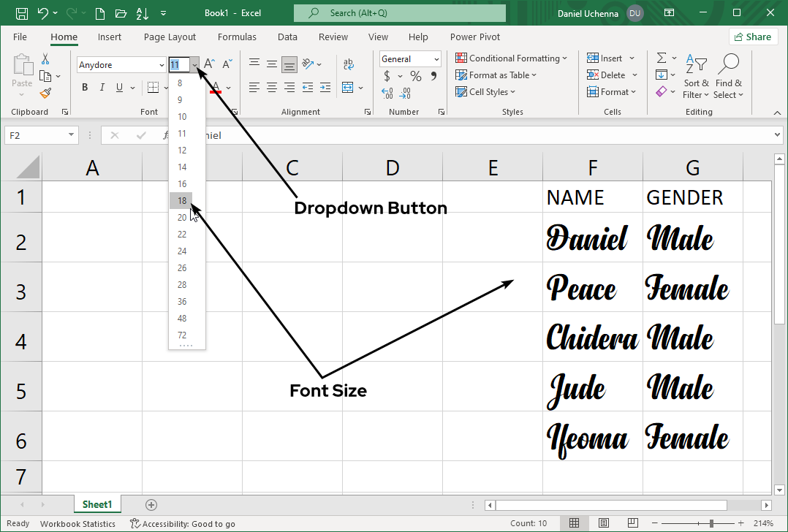
Task: Toggle Wrap Text for selection
Action: (x=349, y=64)
